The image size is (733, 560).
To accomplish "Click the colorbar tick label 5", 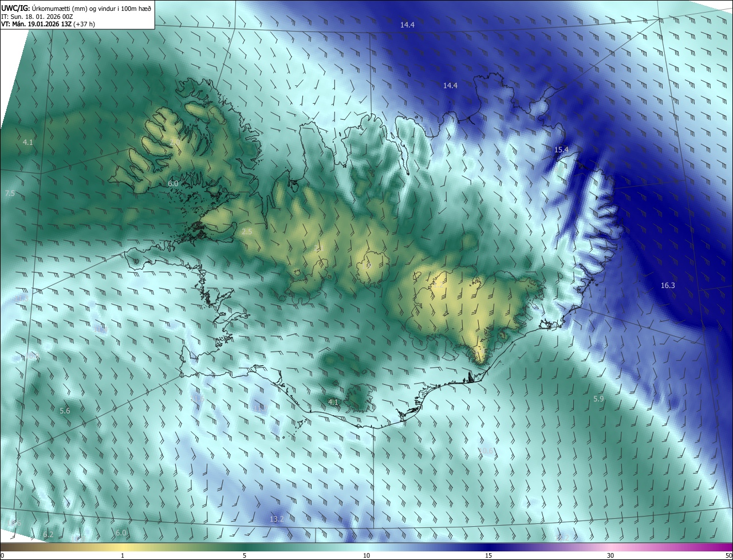I will click(245, 555).
